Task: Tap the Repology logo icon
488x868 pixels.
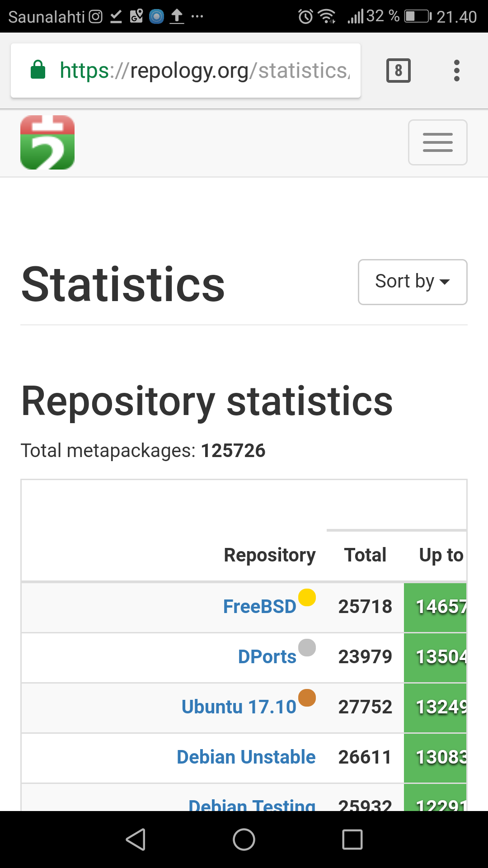Action: coord(47,142)
